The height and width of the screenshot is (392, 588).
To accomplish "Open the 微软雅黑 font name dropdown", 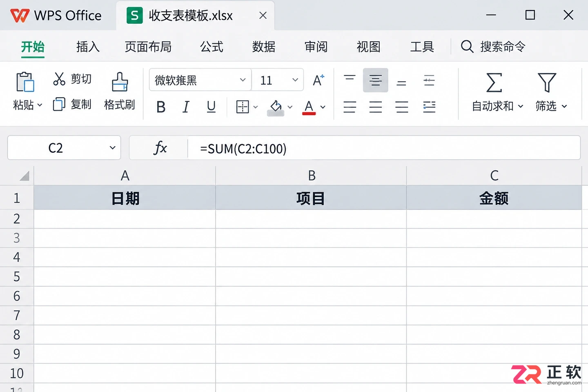I will pyautogui.click(x=243, y=80).
